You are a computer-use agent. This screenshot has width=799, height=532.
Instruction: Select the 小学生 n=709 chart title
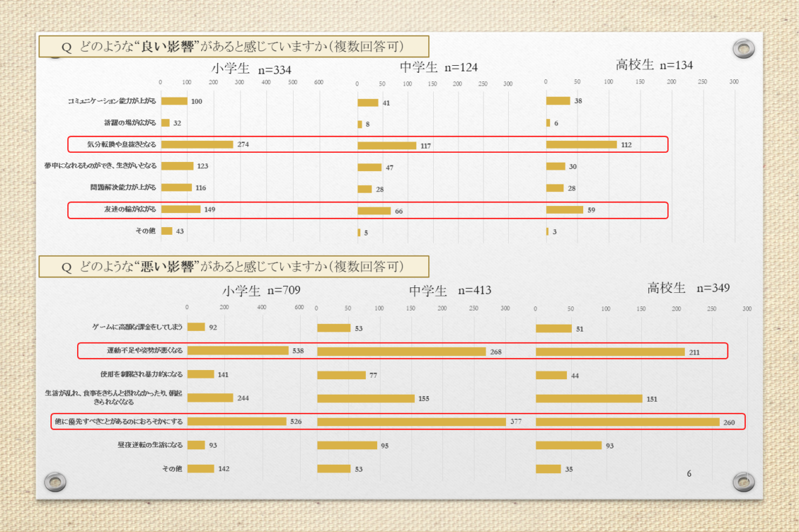click(261, 290)
